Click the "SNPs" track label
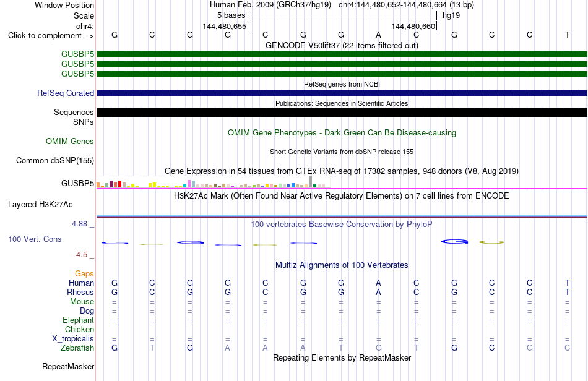 tap(84, 122)
